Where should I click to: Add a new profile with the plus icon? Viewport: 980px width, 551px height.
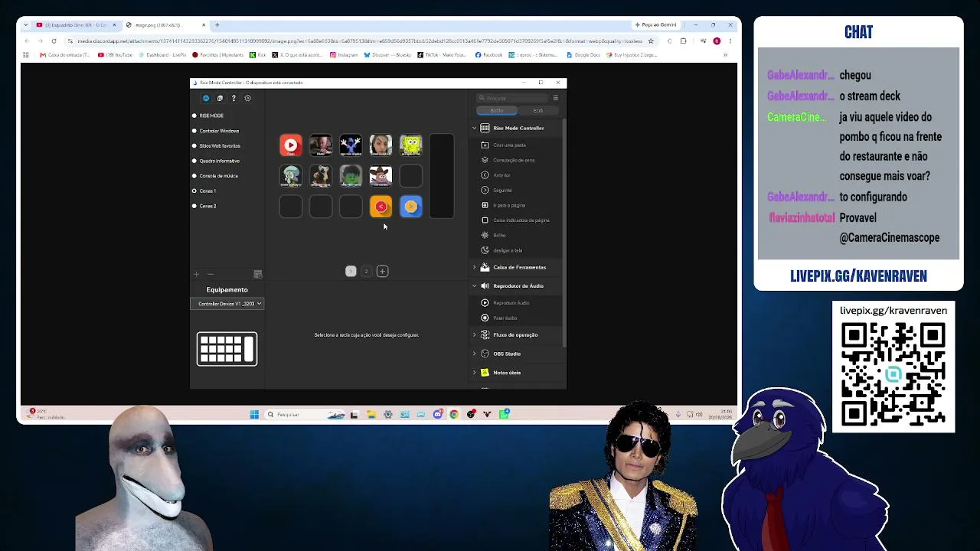(x=196, y=274)
